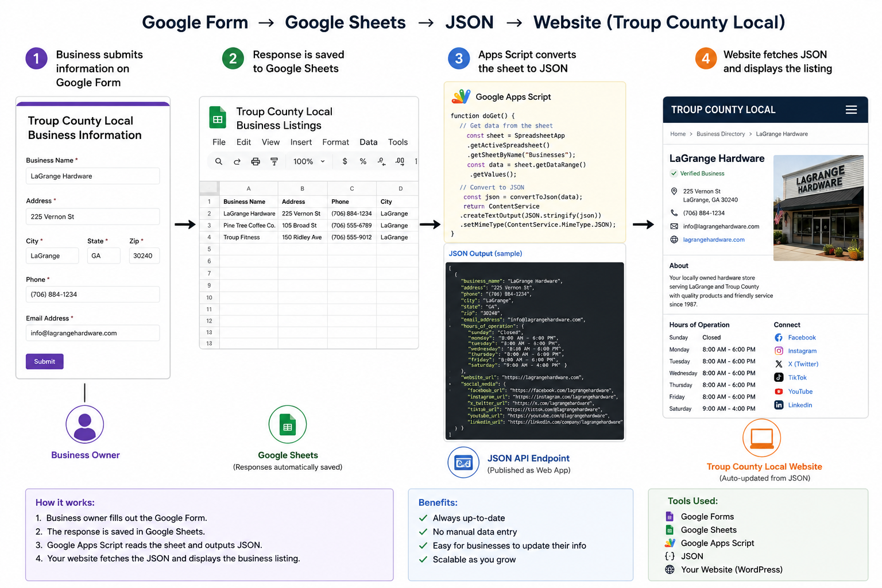Screen dimensions: 882x588
Task: Open the 100% zoom dropdown
Action: click(x=309, y=162)
